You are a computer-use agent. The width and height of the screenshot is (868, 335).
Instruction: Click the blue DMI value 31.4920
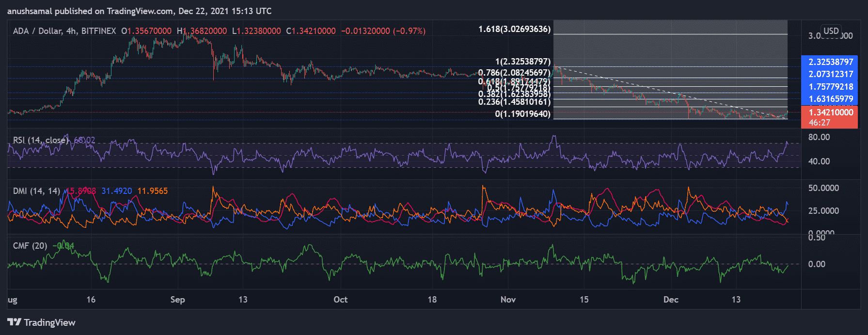(x=116, y=191)
